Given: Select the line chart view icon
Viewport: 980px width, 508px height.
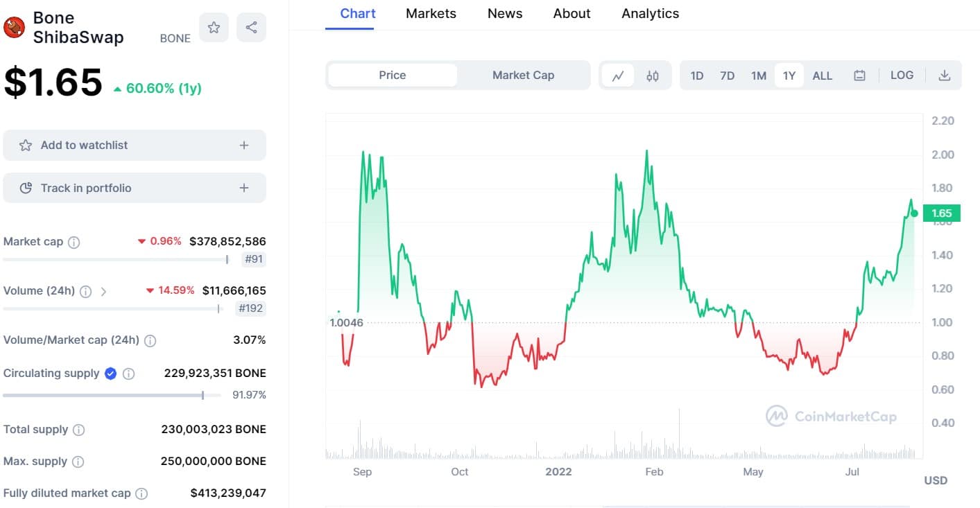Looking at the screenshot, I should pyautogui.click(x=618, y=76).
